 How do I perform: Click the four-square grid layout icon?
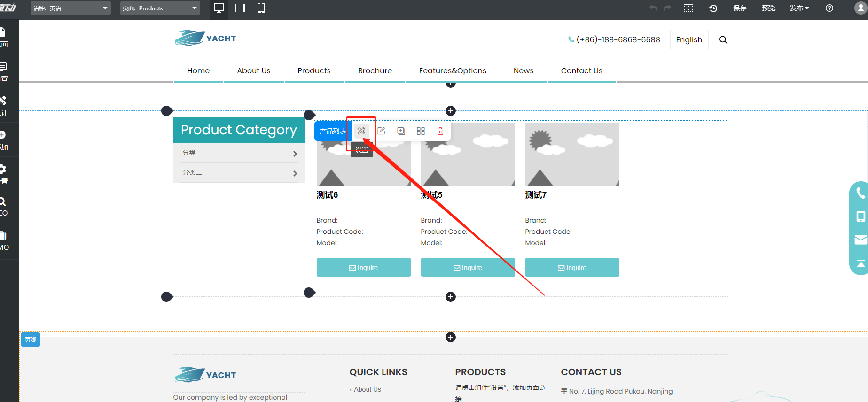pyautogui.click(x=421, y=131)
